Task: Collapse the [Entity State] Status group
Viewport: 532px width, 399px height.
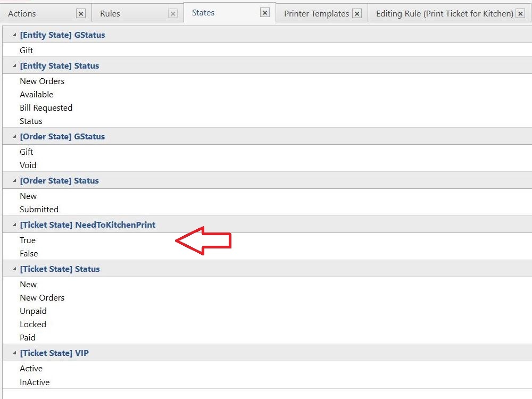Action: 14,66
